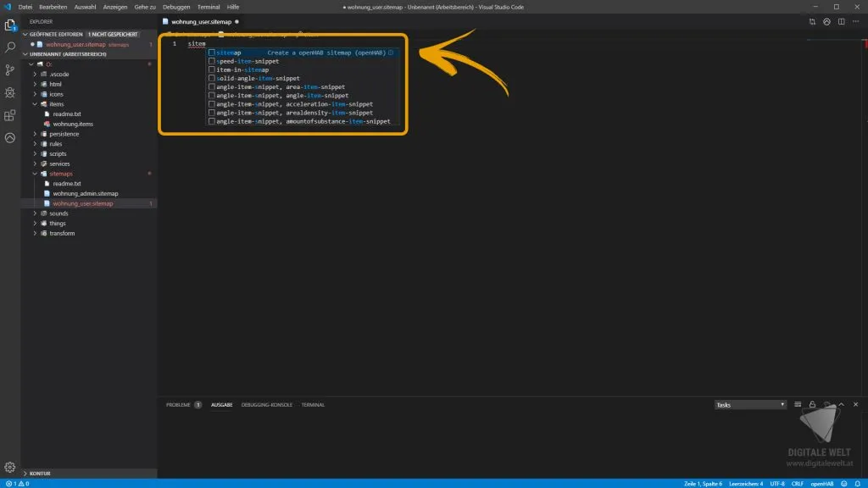Open wohnung_admin.sitemap in explorer
Image resolution: width=868 pixels, height=488 pixels.
[88, 194]
